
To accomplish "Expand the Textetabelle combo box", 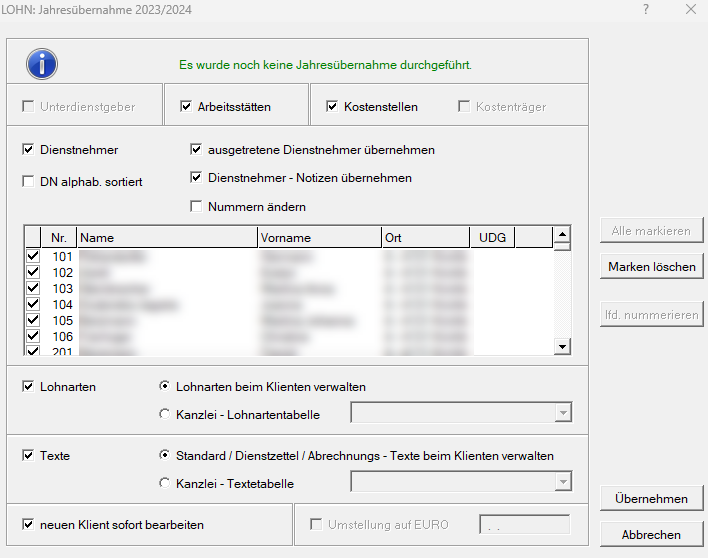I will click(563, 483).
